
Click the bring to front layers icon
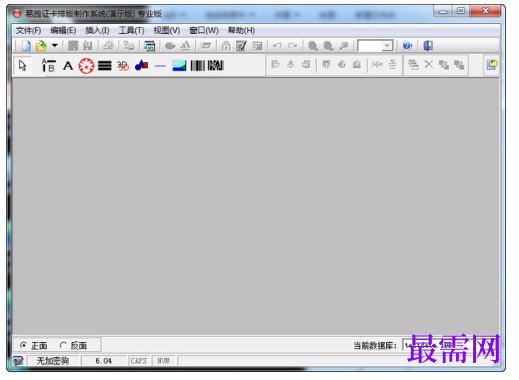pyautogui.click(x=444, y=65)
